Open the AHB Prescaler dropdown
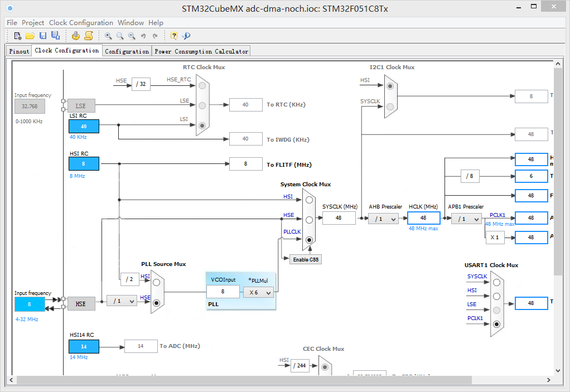This screenshot has width=570, height=392. coord(383,219)
